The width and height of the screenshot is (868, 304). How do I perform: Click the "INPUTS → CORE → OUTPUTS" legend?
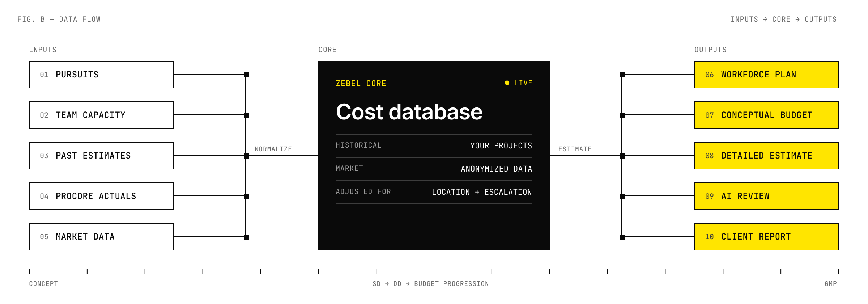(x=784, y=20)
